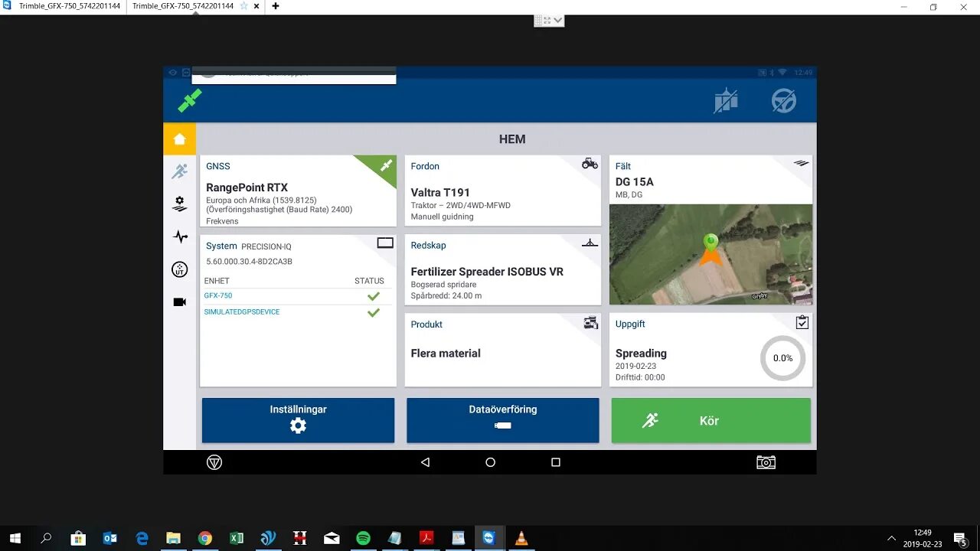Image resolution: width=980 pixels, height=551 pixels.
Task: Tap the screenshot camera icon in navigation bar
Action: [x=766, y=462]
